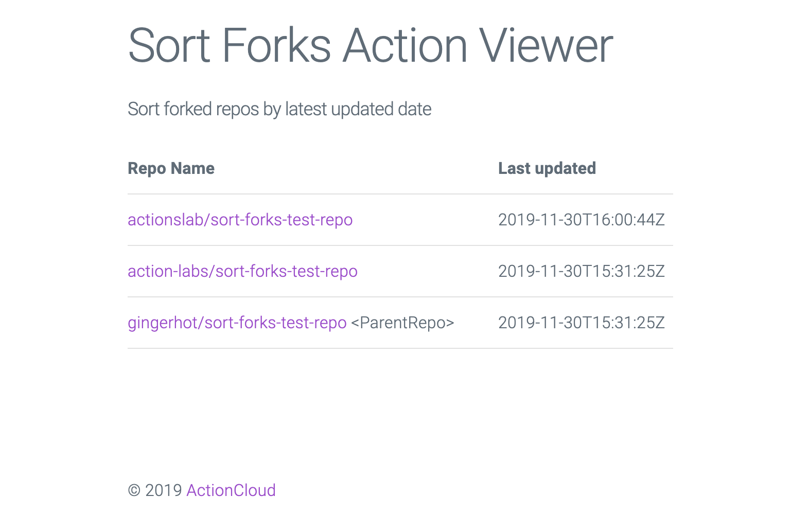809x532 pixels.
Task: Select the 2019-11-30T16:00:44Z timestamp
Action: tap(582, 220)
